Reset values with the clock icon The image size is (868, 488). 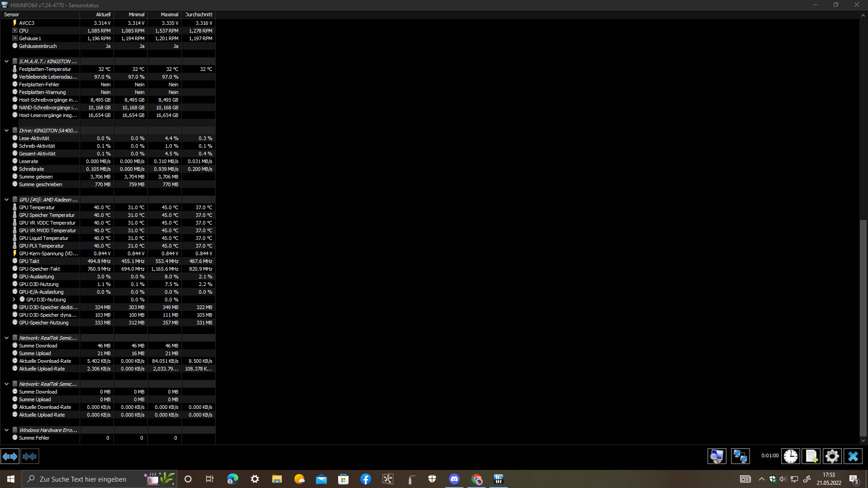click(x=790, y=456)
